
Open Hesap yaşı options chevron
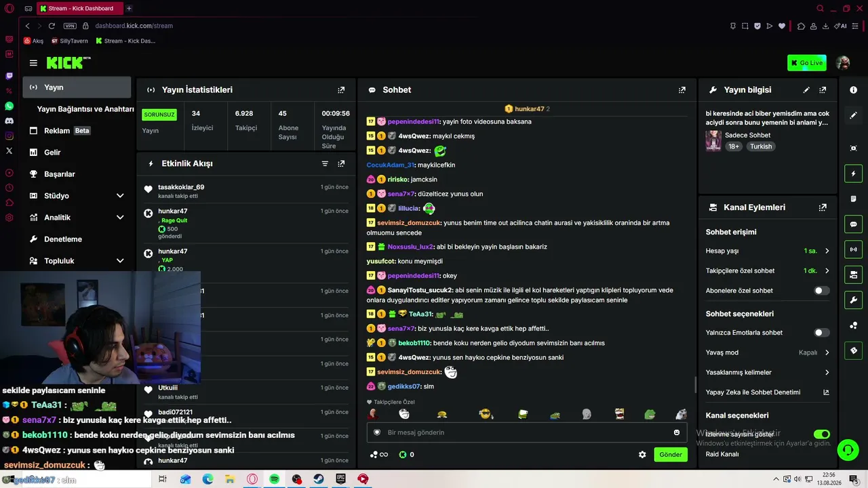pos(827,251)
